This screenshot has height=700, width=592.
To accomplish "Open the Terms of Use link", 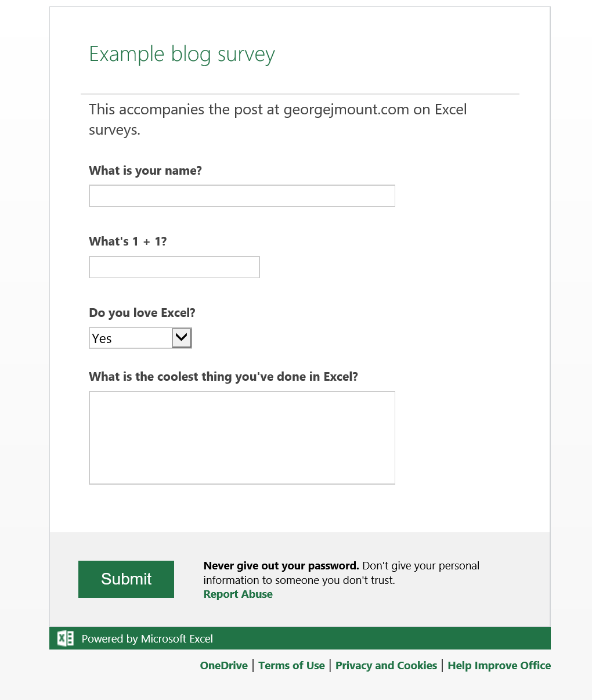I will tap(291, 666).
